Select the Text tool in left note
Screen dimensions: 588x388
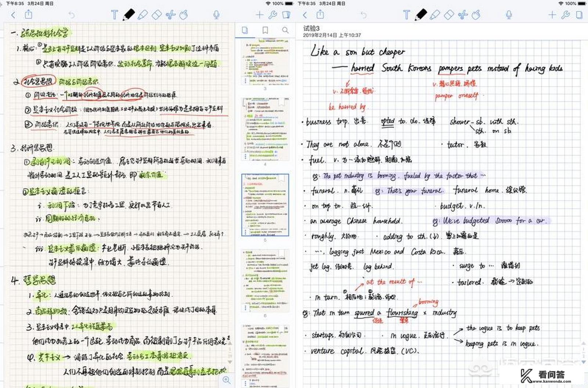114,15
